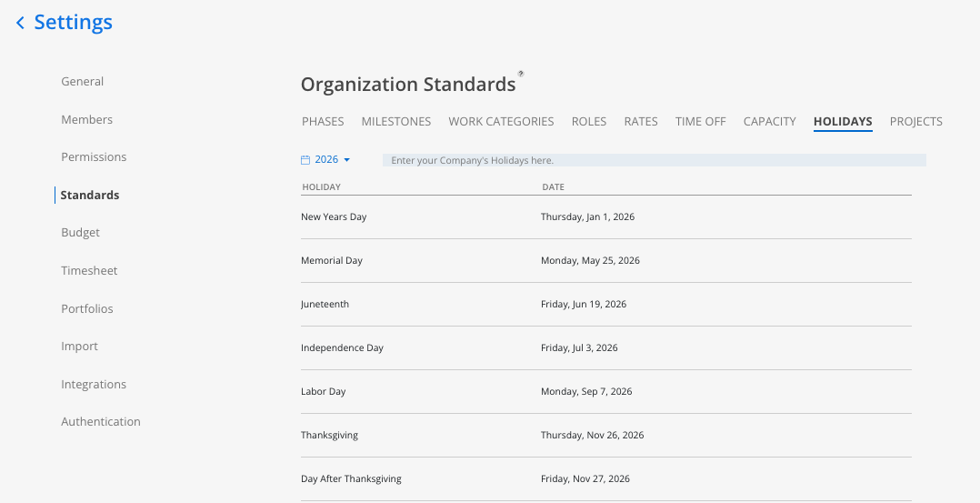Click the date Thursday, Jan 1, 2026

coord(587,217)
